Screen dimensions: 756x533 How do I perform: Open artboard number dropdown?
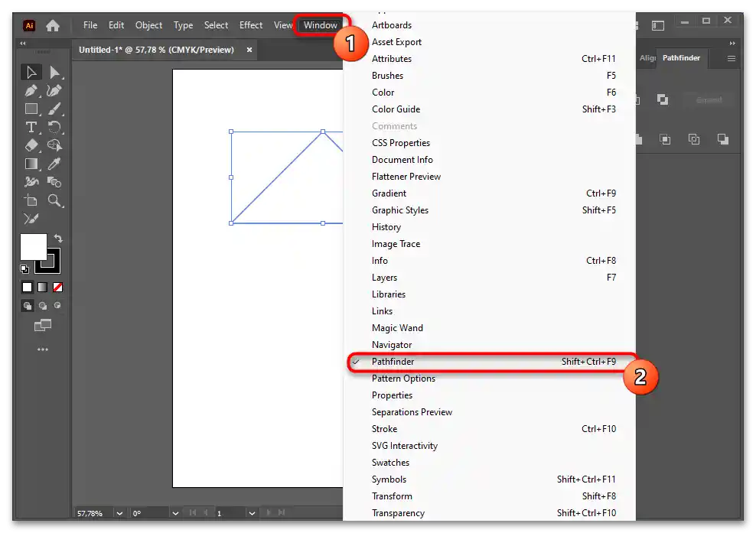pos(252,513)
